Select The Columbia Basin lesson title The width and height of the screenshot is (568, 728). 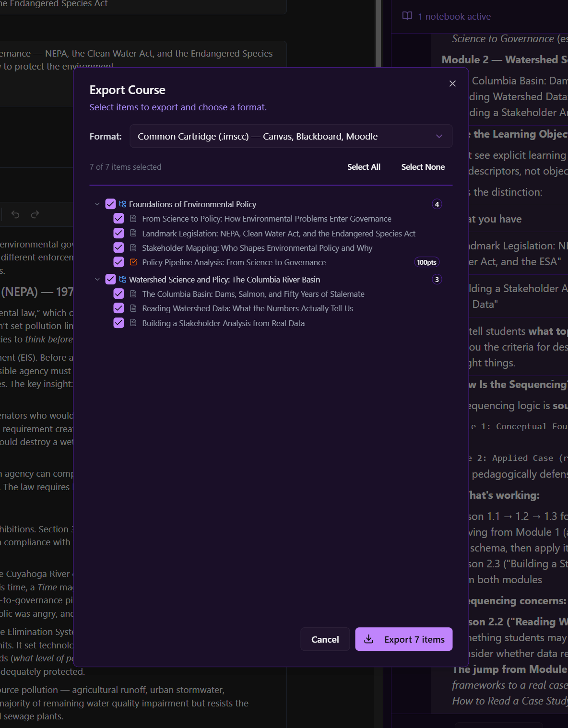pyautogui.click(x=253, y=294)
